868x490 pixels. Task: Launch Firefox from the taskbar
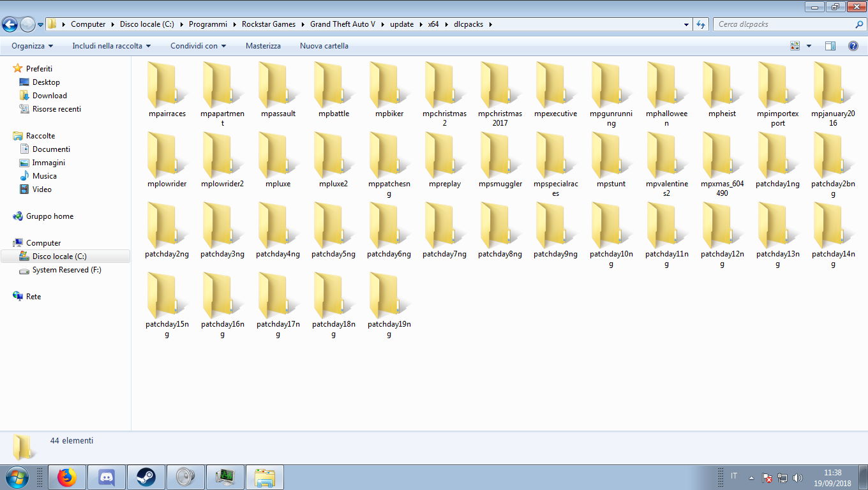67,477
